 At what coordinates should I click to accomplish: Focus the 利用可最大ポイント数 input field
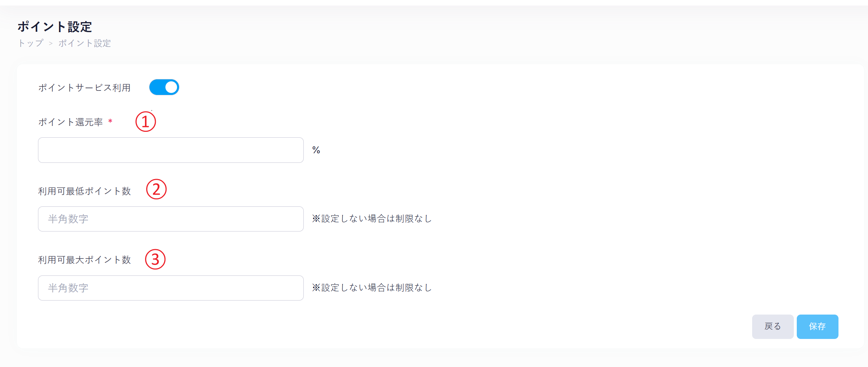click(170, 288)
